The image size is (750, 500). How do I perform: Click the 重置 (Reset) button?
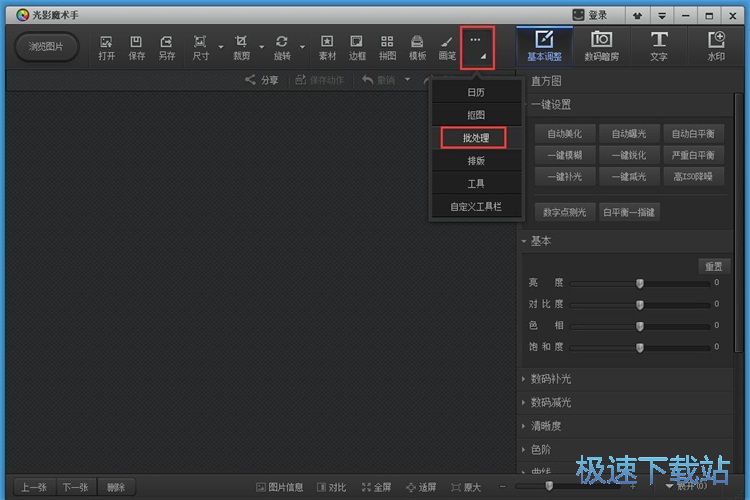pyautogui.click(x=714, y=267)
